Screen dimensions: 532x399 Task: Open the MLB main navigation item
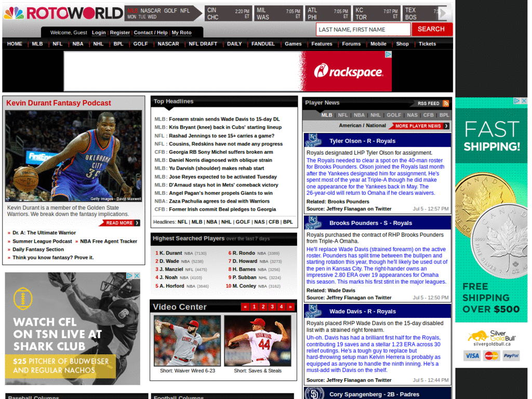tap(37, 44)
